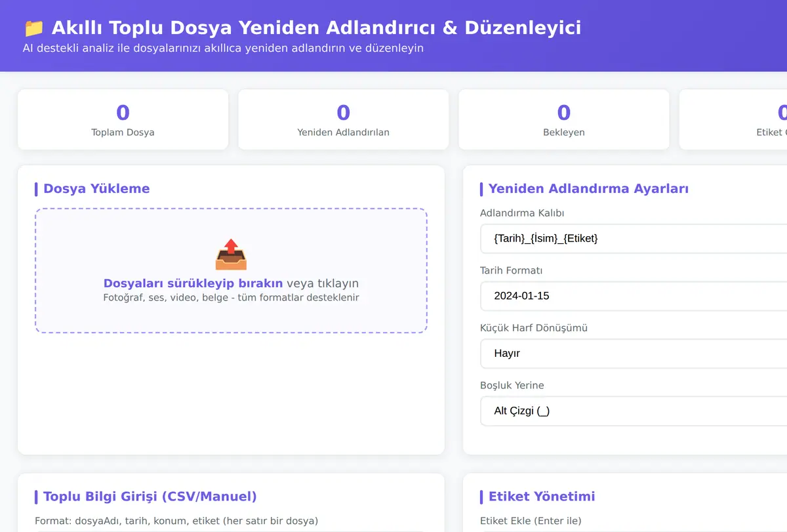787x532 pixels.
Task: Click the 'Yeniden Adlandırma Ayarları' heading
Action: (x=588, y=189)
